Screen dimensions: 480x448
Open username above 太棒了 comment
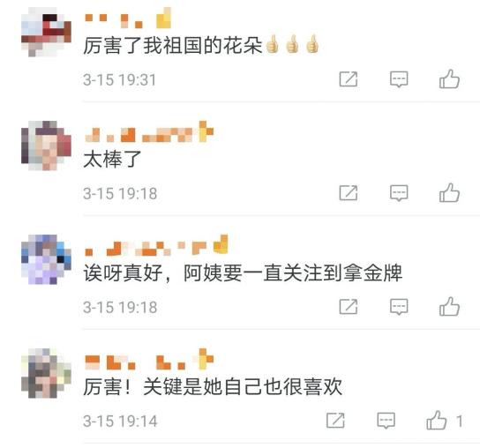[x=149, y=132]
